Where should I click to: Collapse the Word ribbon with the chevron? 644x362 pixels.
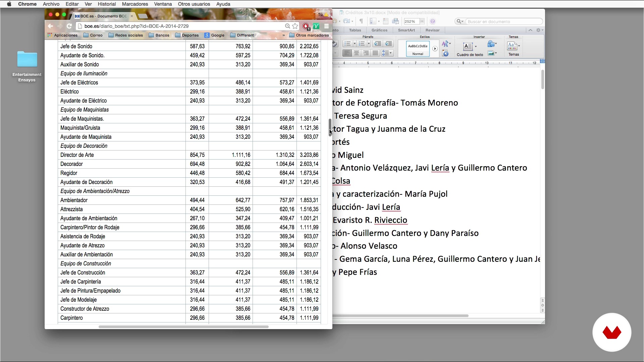pyautogui.click(x=530, y=30)
